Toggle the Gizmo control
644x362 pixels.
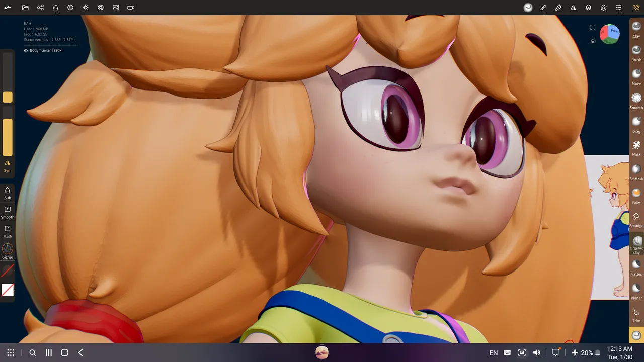click(8, 250)
